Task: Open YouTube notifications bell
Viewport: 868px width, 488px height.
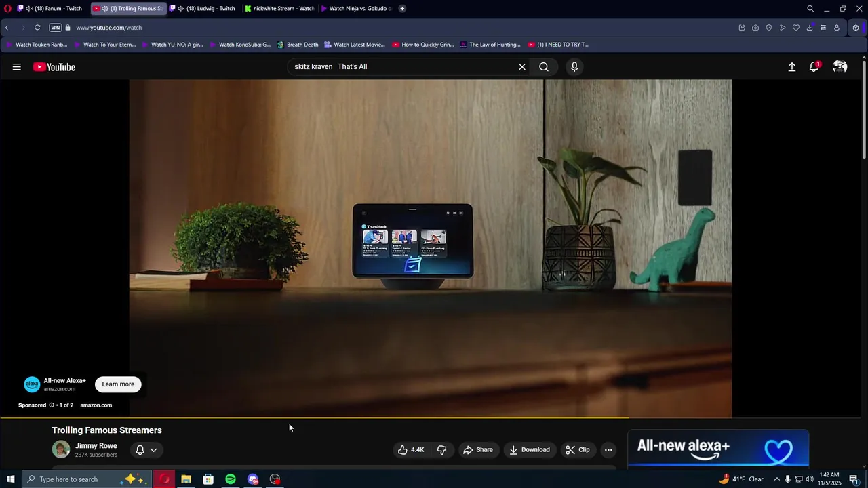Action: 814,66
